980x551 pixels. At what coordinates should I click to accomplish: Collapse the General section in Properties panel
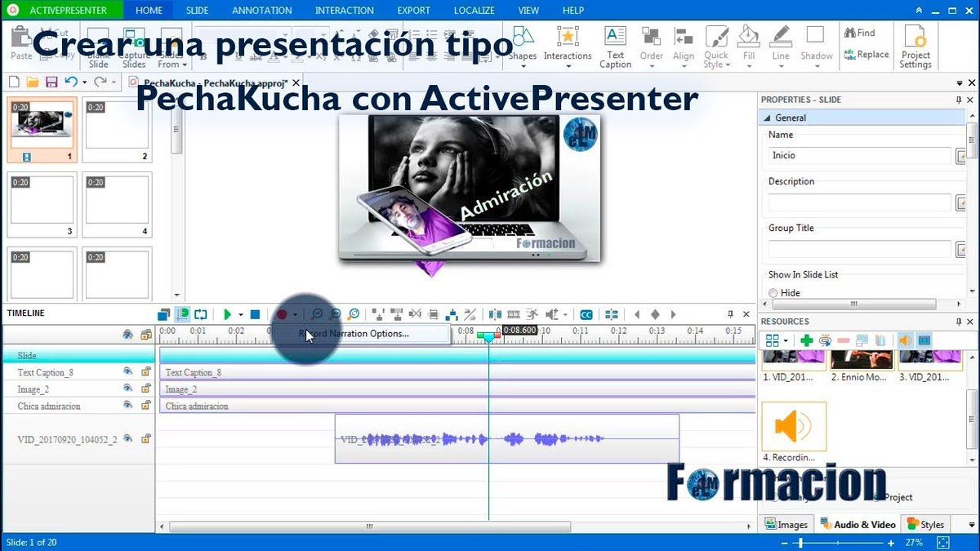(x=767, y=117)
